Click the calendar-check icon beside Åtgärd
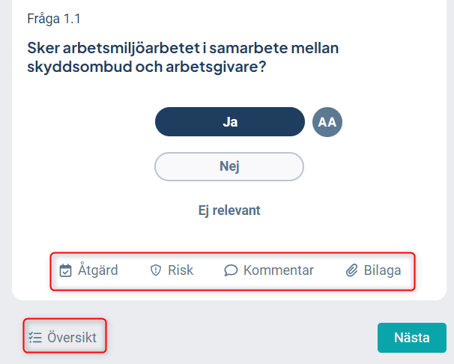The width and height of the screenshot is (454, 364). pos(65,270)
